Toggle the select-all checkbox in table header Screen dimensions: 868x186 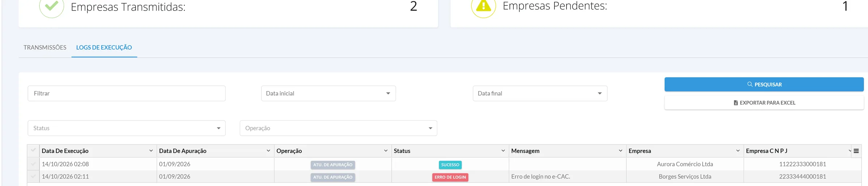tap(33, 150)
